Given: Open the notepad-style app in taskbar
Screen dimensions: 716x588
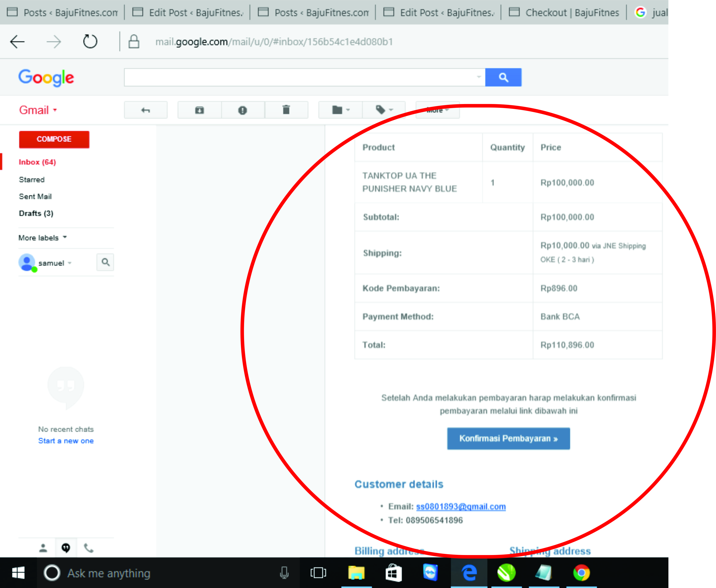Looking at the screenshot, I should pos(544,573).
